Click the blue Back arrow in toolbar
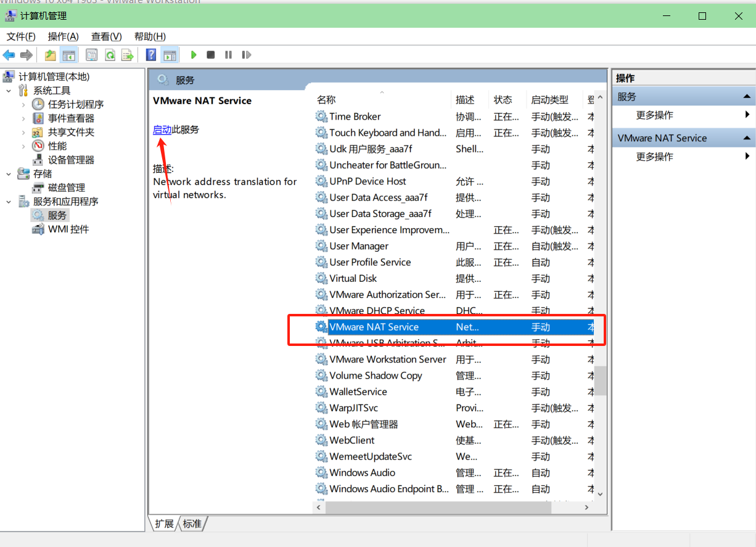 [x=9, y=55]
